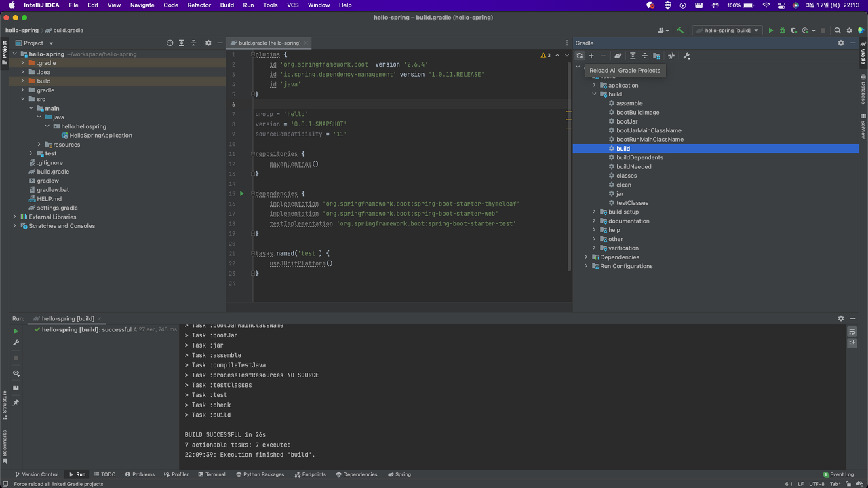868x488 pixels.
Task: Expand Dependencies node in Gradle panel
Action: tap(587, 257)
